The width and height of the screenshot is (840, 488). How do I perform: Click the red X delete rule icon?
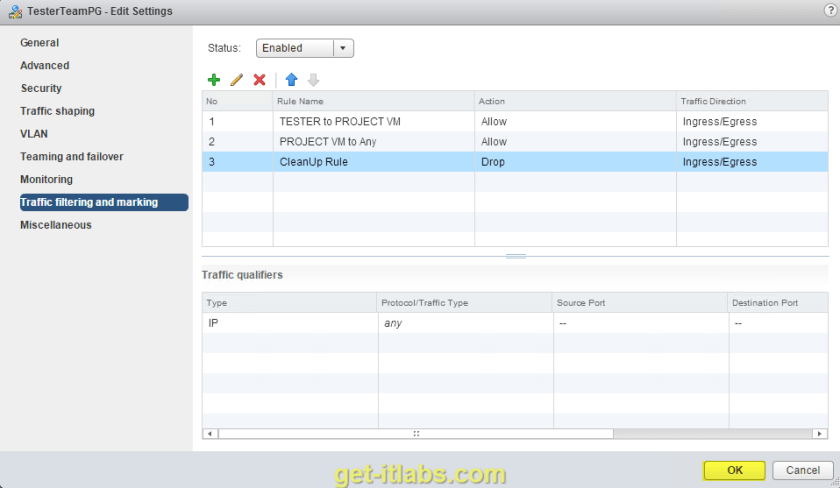[260, 80]
